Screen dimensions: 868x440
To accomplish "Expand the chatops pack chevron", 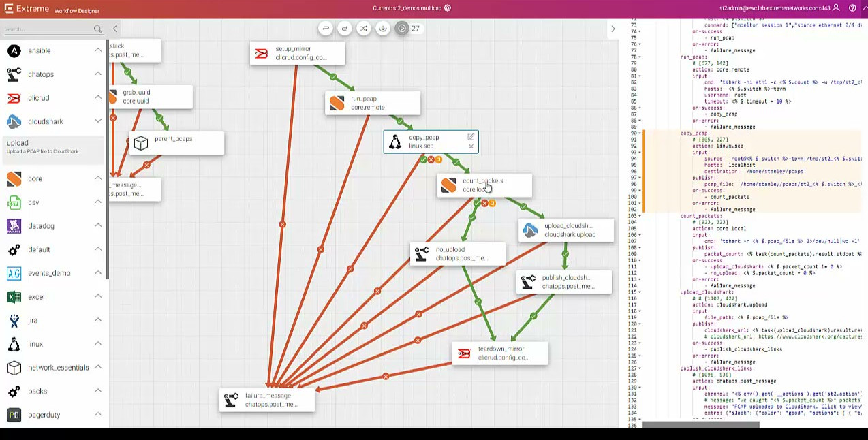I will (x=98, y=74).
